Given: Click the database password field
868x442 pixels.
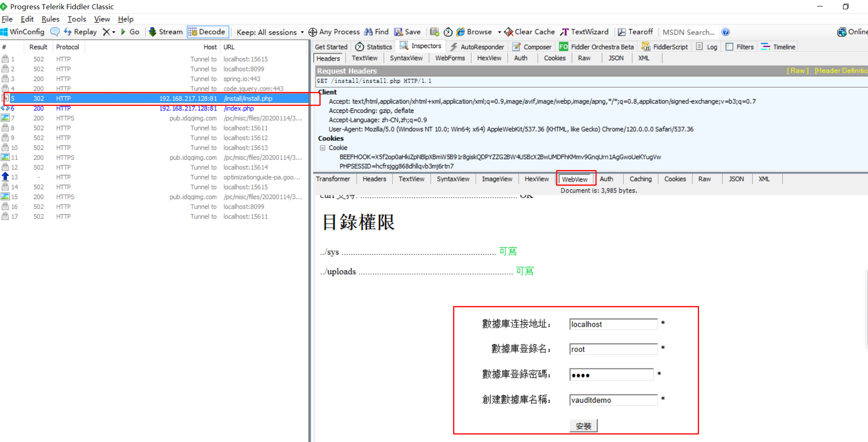Looking at the screenshot, I should click(x=612, y=374).
